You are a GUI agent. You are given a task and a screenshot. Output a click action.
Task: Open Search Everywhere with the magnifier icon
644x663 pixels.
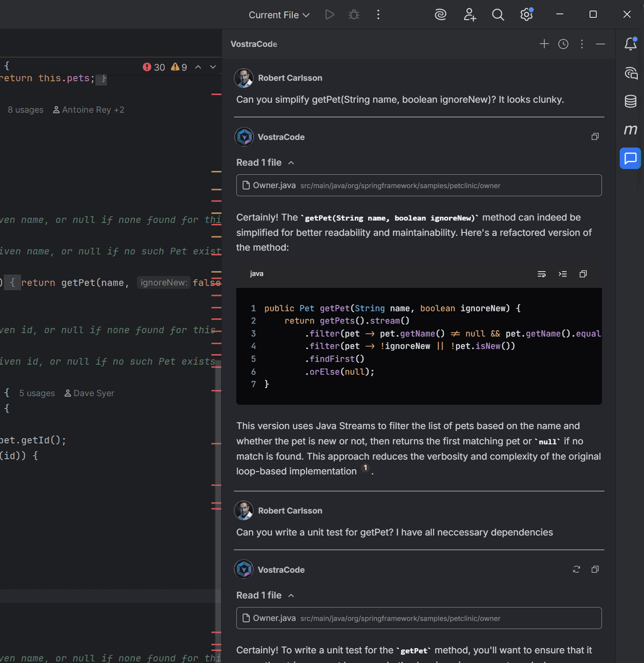(498, 14)
